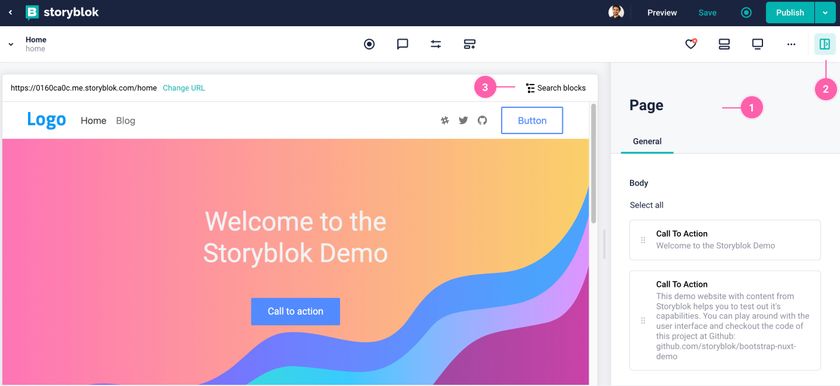Image resolution: width=840 pixels, height=386 pixels.
Task: Click the back arrow beside storyblok logo
Action: 10,12
